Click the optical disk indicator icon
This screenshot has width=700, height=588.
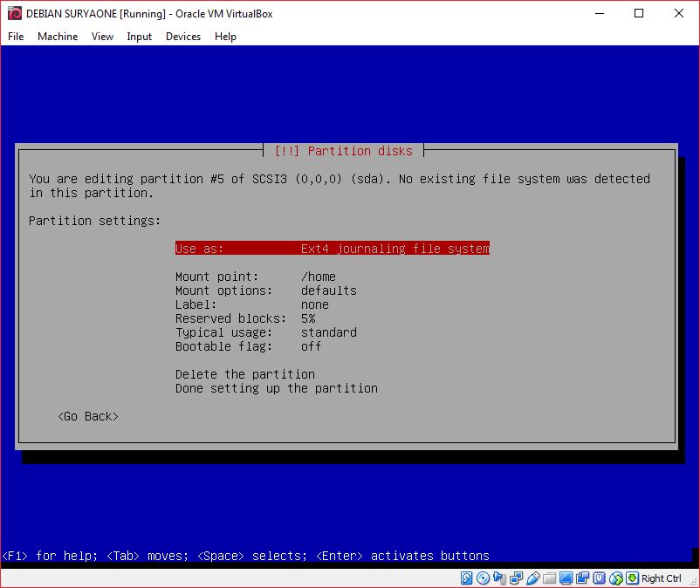pyautogui.click(x=483, y=578)
